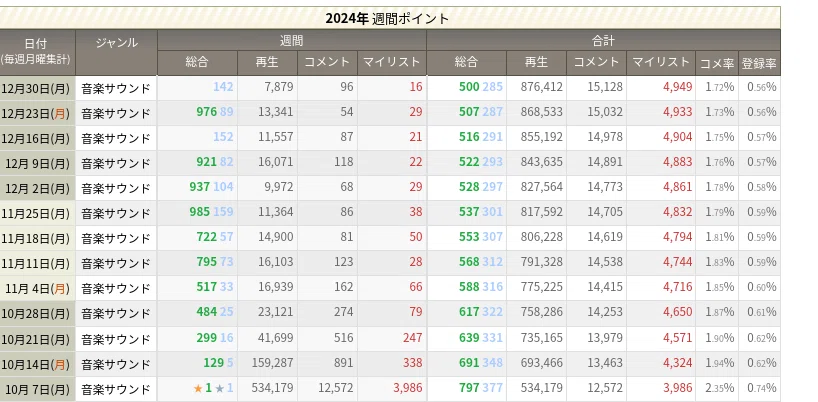The height and width of the screenshot is (402, 818).
Task: Click 音楽サウンド in the 12月30日 row
Action: pos(116,88)
